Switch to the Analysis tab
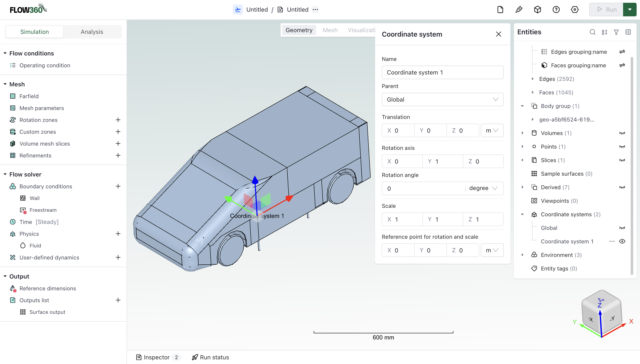The height and width of the screenshot is (364, 640). (x=92, y=32)
